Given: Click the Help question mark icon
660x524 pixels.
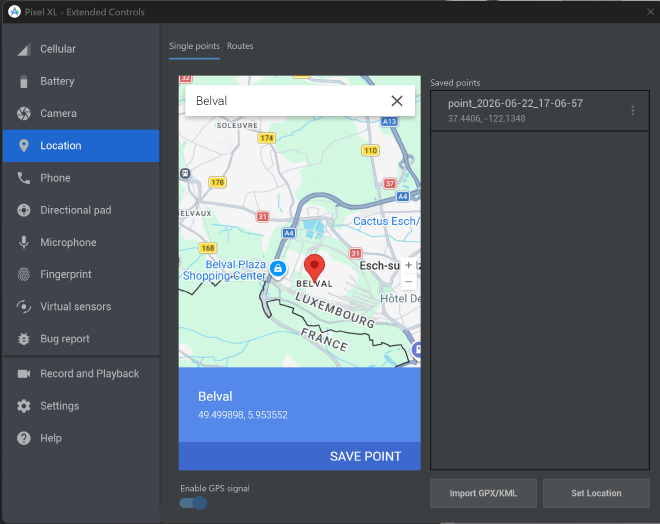Looking at the screenshot, I should tap(24, 438).
